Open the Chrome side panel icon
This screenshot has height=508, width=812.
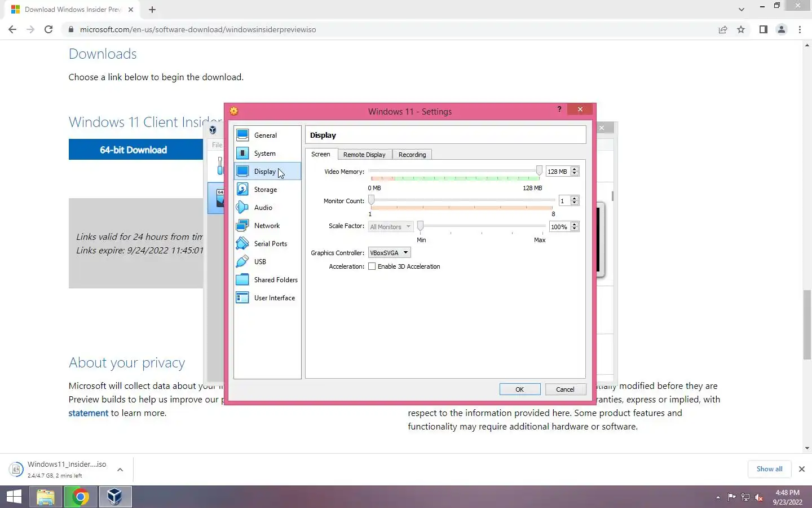[x=763, y=29]
